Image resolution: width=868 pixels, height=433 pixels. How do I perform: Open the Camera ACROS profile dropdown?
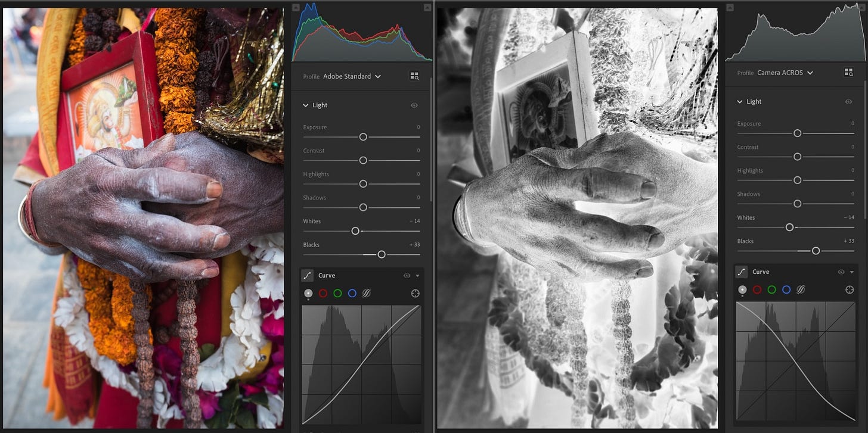tap(785, 73)
